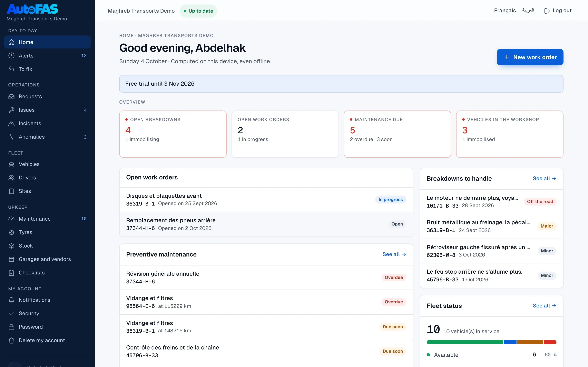
Task: Open Alerts clock icon in sidebar
Action: pyautogui.click(x=11, y=56)
